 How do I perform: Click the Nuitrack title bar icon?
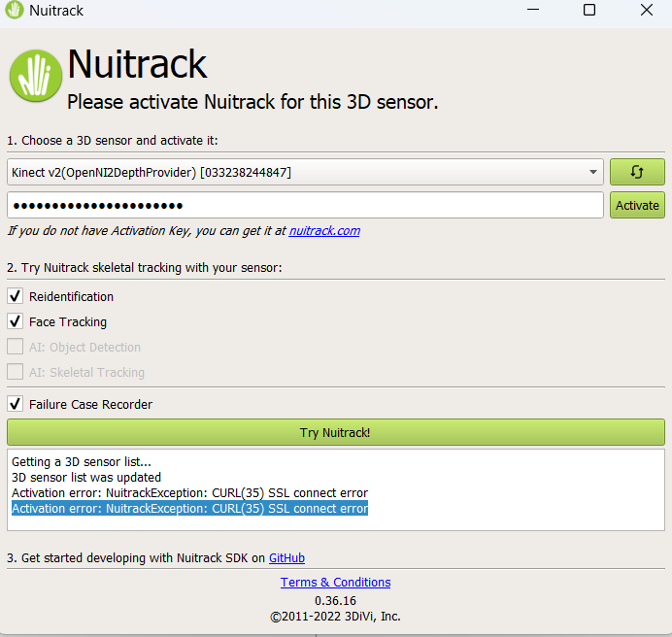coord(15,11)
